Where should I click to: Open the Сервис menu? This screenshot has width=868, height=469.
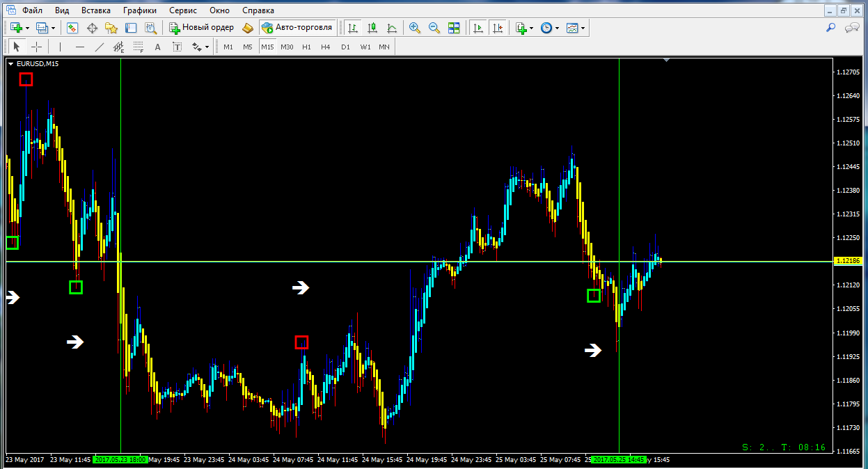[x=183, y=10]
